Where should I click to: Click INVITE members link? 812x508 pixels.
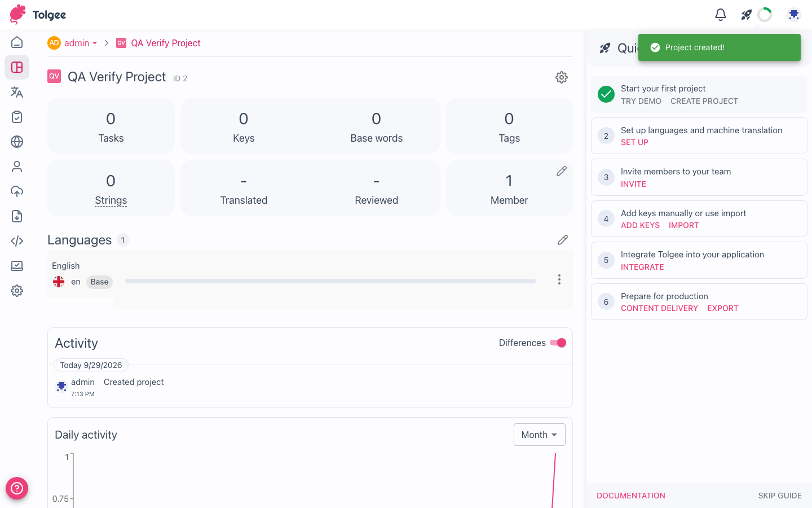tap(633, 184)
